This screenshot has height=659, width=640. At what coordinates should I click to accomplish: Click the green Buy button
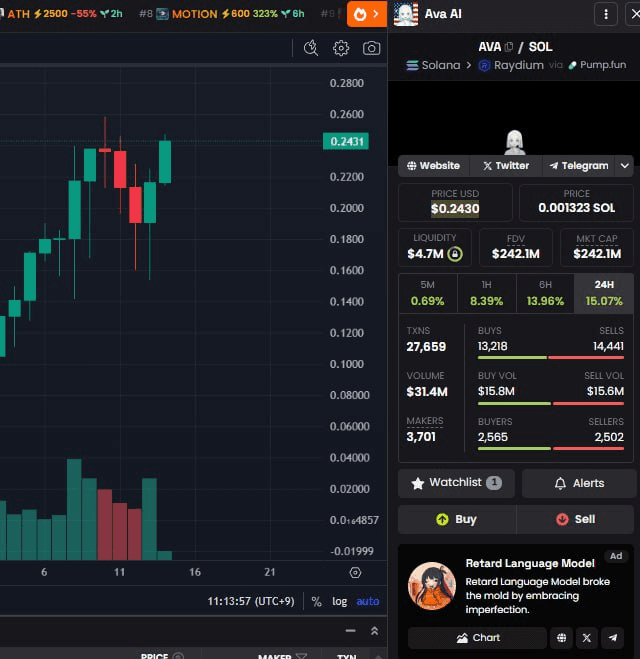(x=457, y=519)
